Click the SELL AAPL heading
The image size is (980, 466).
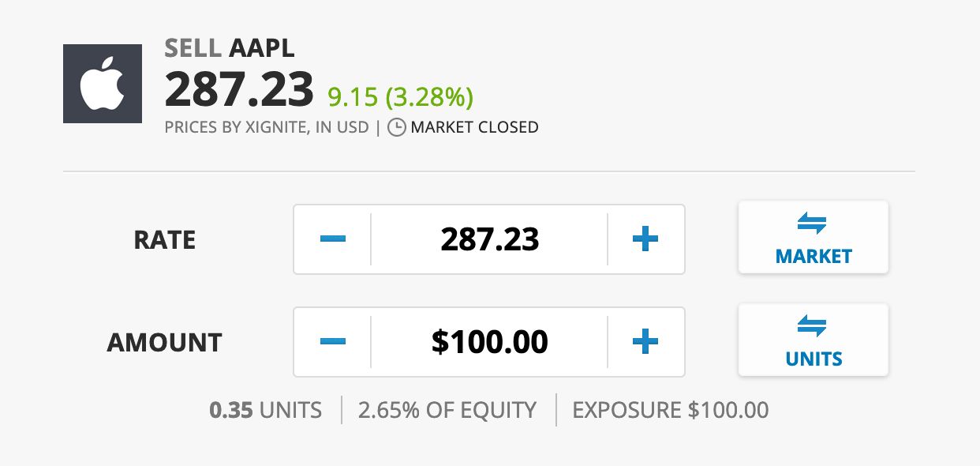pos(230,48)
